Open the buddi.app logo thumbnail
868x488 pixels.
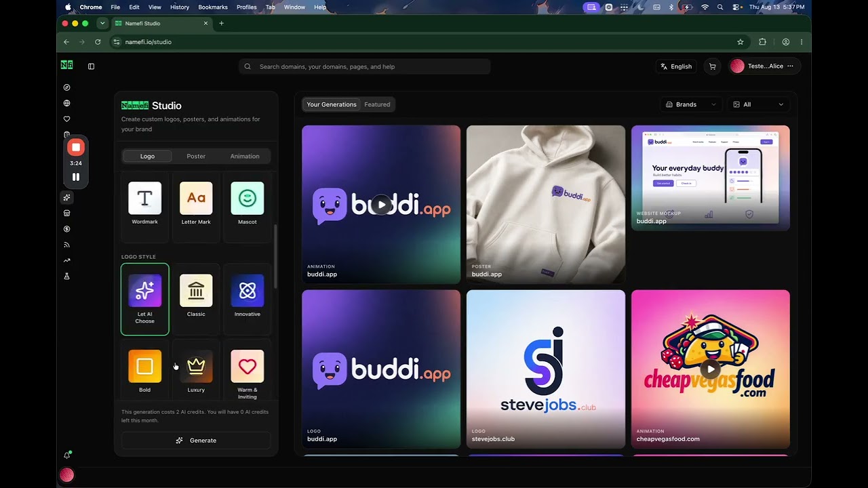tap(381, 369)
